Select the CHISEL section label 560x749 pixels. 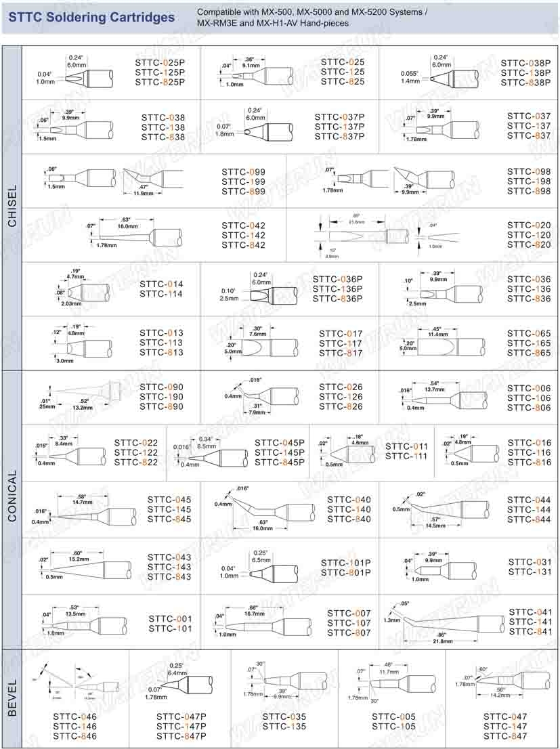12,206
